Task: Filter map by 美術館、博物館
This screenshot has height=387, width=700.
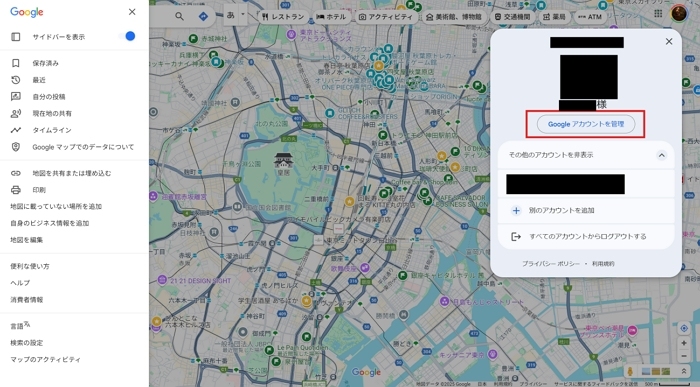Action: coord(454,17)
